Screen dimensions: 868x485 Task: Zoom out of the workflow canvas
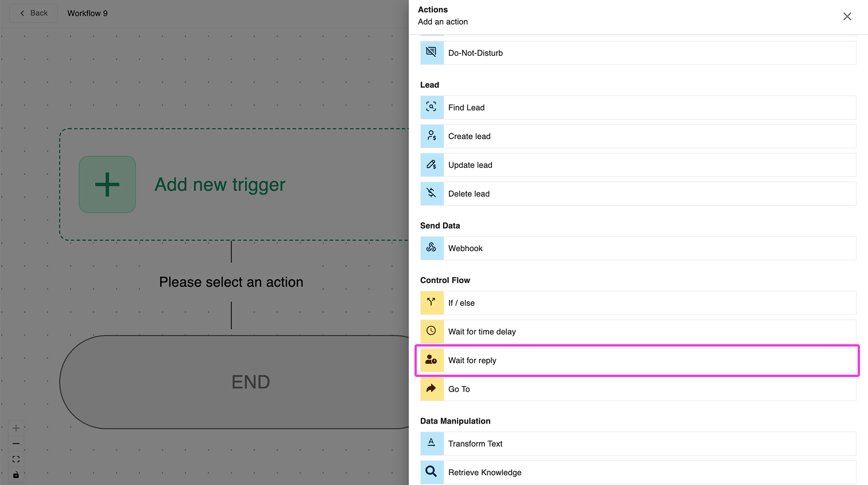pos(16,444)
